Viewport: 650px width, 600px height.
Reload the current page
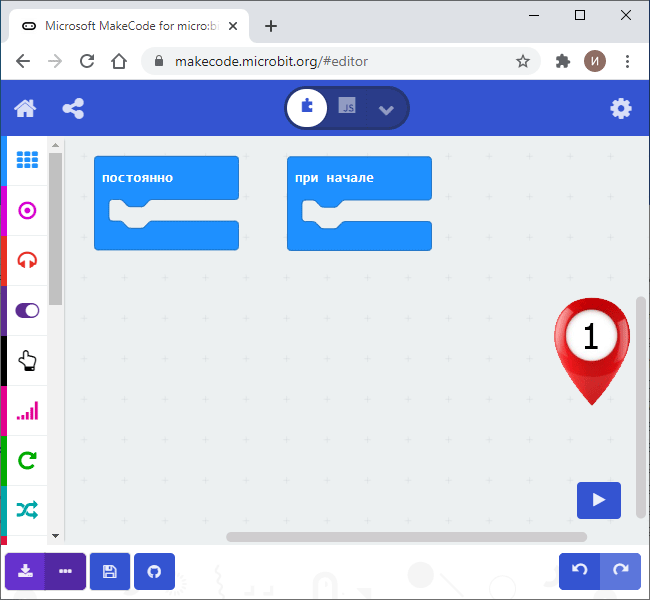pos(87,61)
